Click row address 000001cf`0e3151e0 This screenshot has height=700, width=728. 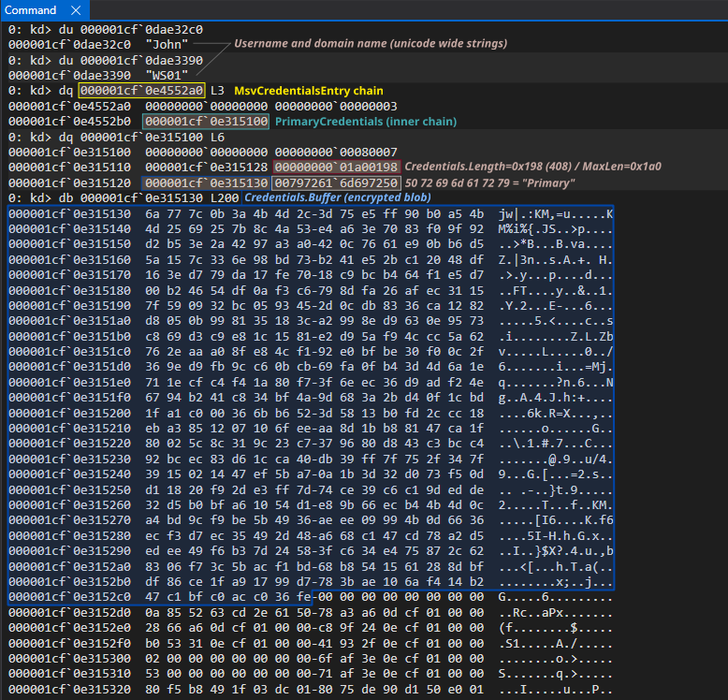[x=69, y=383]
